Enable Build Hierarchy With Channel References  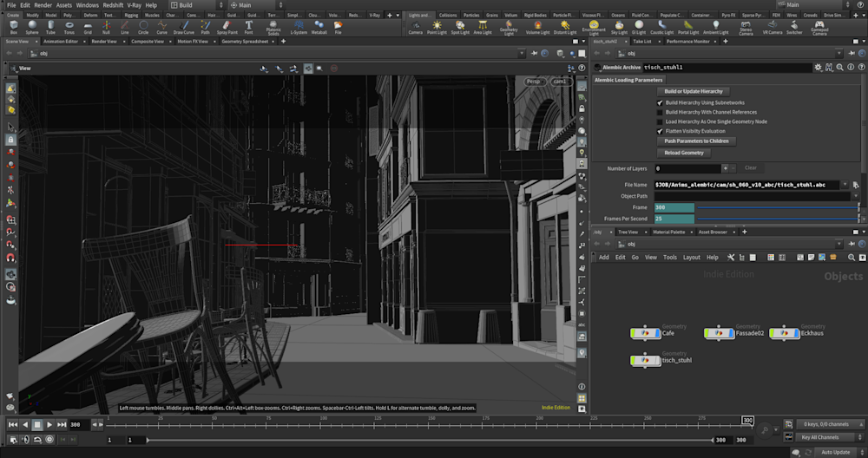tap(661, 112)
